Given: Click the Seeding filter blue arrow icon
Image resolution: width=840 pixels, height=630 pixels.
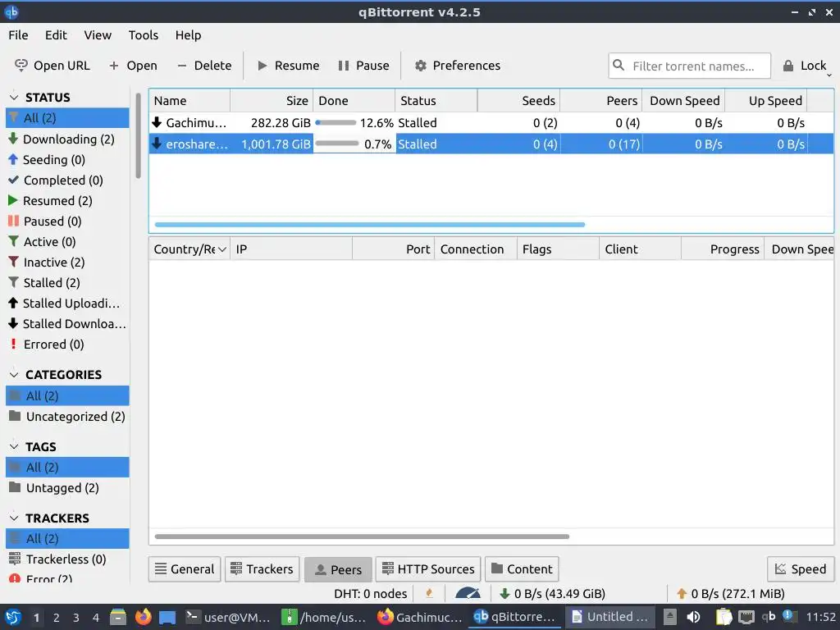Looking at the screenshot, I should click(x=13, y=159).
